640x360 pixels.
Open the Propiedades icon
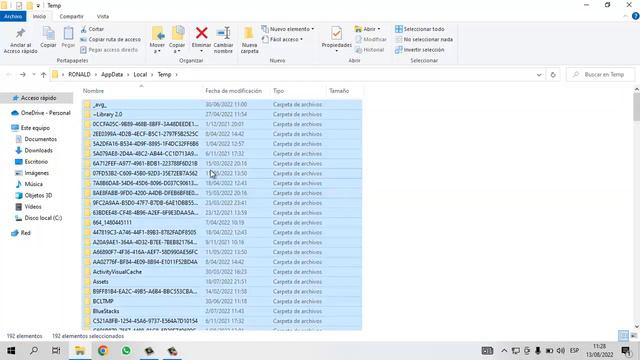[x=336, y=33]
